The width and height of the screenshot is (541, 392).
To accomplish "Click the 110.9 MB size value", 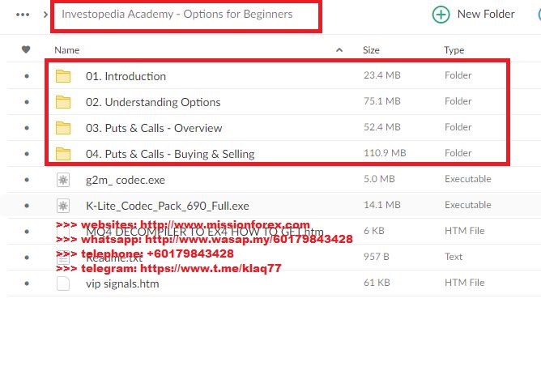I will click(x=385, y=153).
